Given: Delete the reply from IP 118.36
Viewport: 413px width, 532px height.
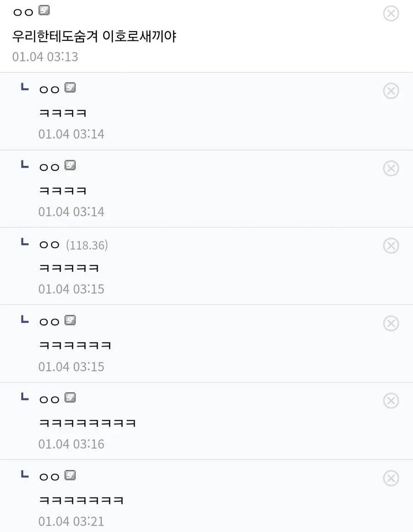Looking at the screenshot, I should pyautogui.click(x=391, y=246).
